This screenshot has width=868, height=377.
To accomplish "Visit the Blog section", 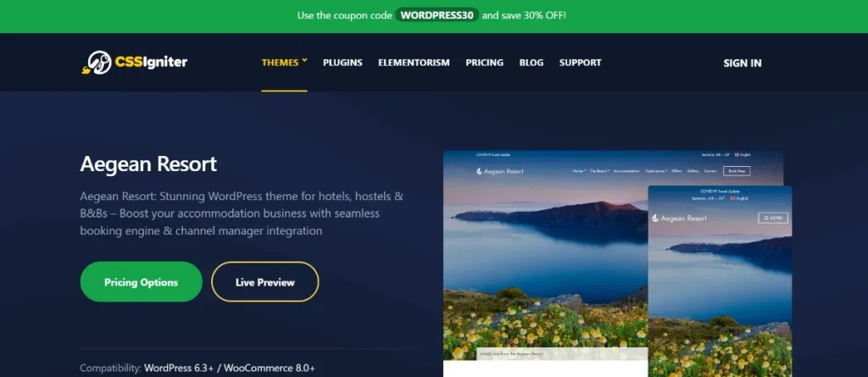I will pos(531,63).
